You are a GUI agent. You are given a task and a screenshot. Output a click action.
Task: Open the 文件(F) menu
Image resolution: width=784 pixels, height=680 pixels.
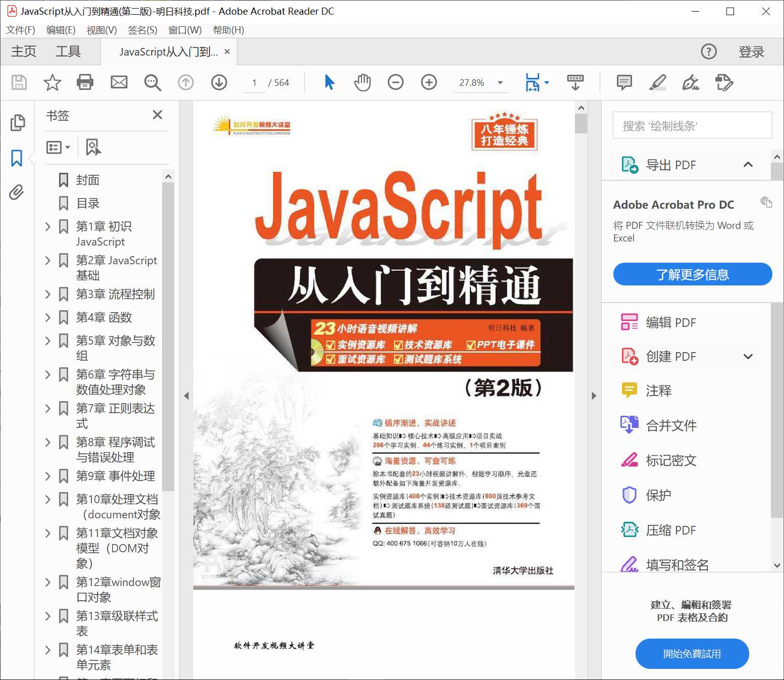click(x=21, y=30)
